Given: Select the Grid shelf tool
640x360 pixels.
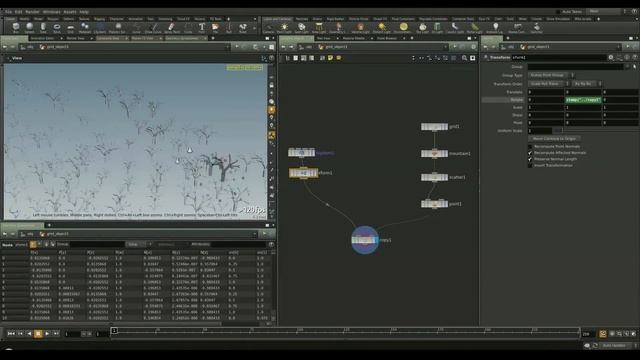Looking at the screenshot, I should click(x=71, y=28).
